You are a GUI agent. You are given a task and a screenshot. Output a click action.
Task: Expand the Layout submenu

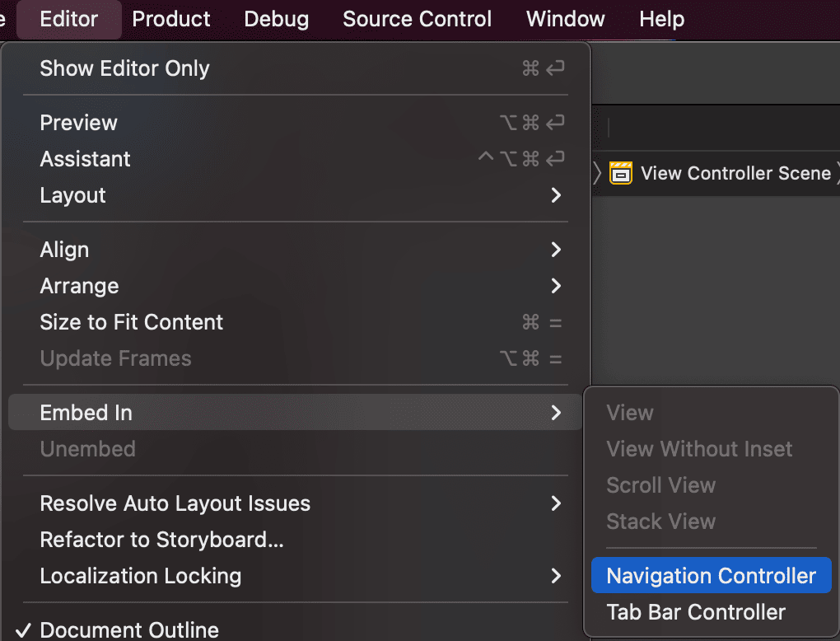[296, 195]
